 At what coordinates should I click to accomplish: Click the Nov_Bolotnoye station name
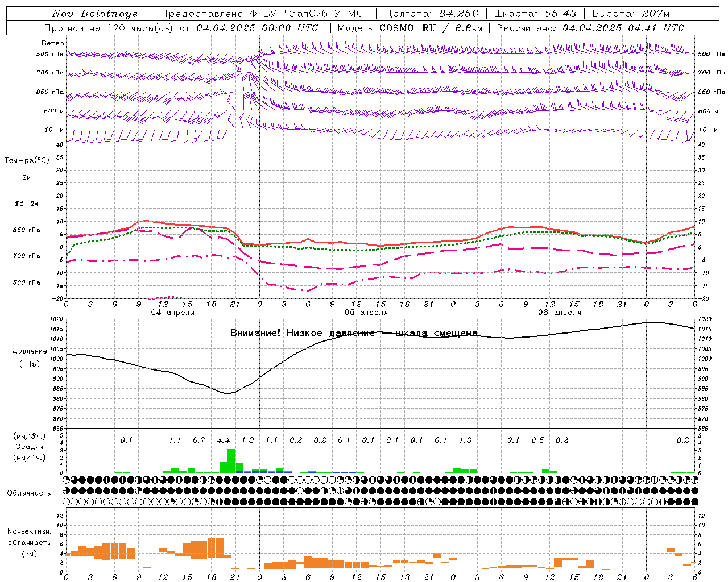[94, 14]
